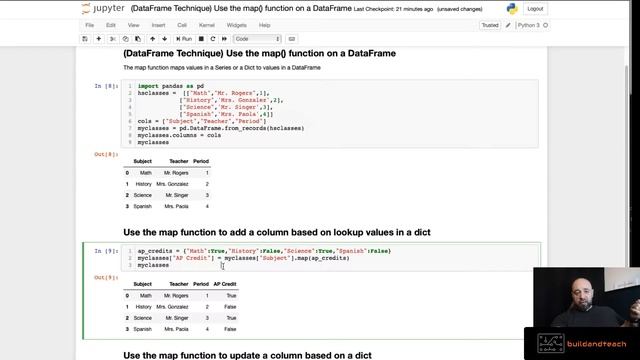Restart kernel and rerun all icon
Screen dimensions: 640x360
224,39
